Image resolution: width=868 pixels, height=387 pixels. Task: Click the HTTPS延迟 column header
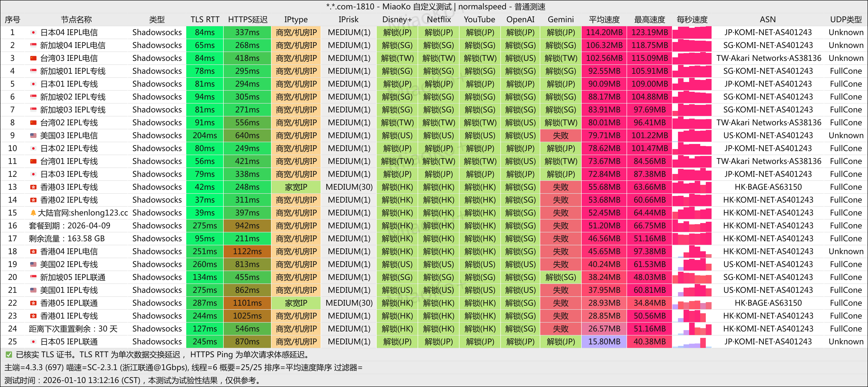(x=247, y=20)
